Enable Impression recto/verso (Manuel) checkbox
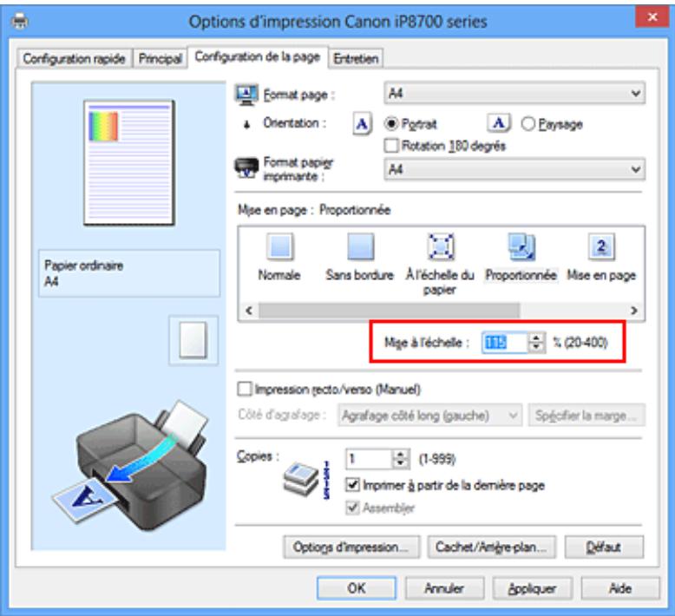675x616 pixels. click(245, 390)
